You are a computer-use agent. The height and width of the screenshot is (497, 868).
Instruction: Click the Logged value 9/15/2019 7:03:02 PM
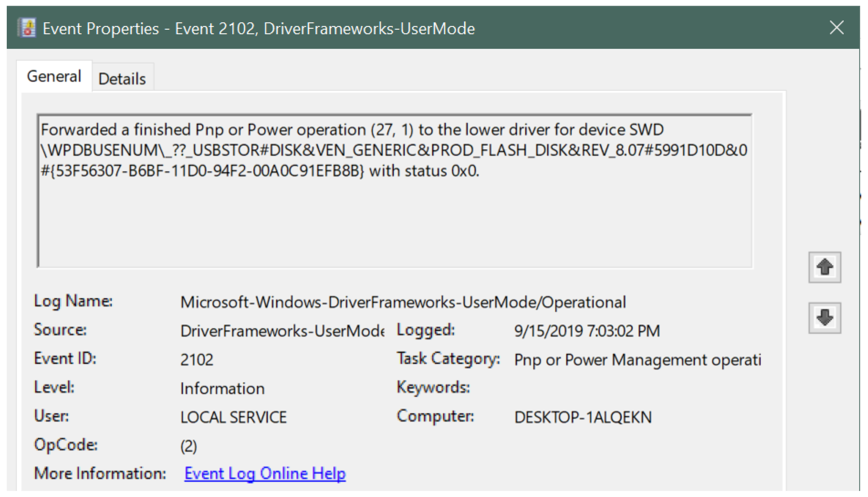(587, 331)
